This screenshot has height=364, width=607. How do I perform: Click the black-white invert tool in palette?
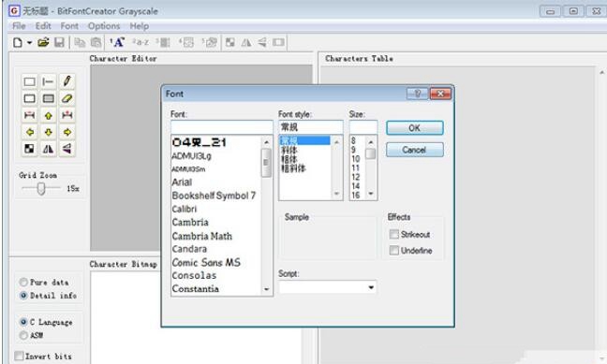click(x=29, y=149)
